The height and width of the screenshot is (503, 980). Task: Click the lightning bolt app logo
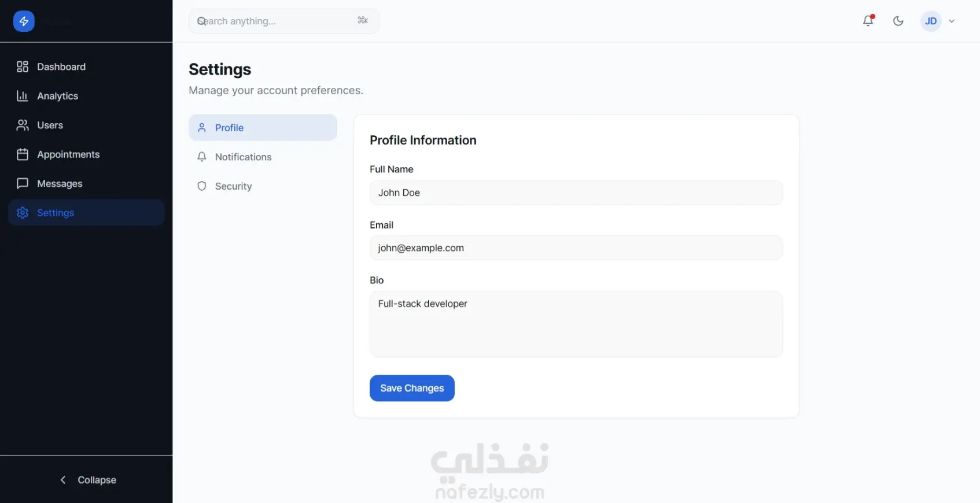24,21
